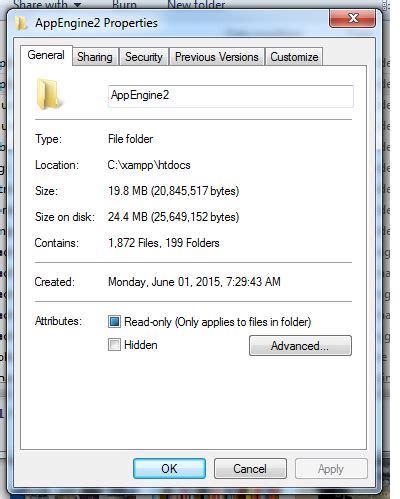Close the AppEngine2 Properties dialog
The width and height of the screenshot is (400, 499).
(352, 18)
